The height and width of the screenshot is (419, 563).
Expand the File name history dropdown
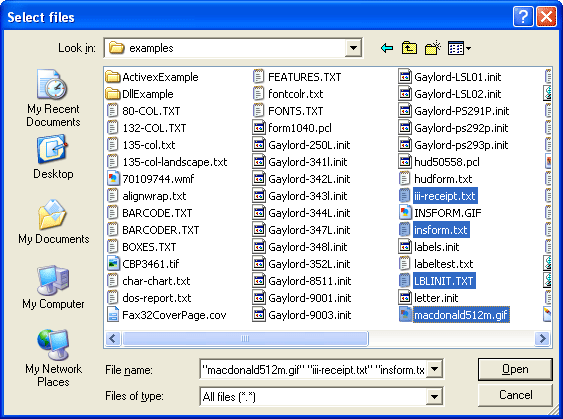point(434,369)
